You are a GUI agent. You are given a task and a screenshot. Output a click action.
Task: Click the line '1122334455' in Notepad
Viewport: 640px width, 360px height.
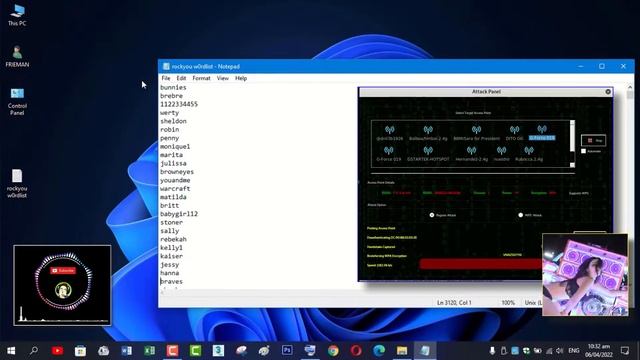(x=179, y=104)
